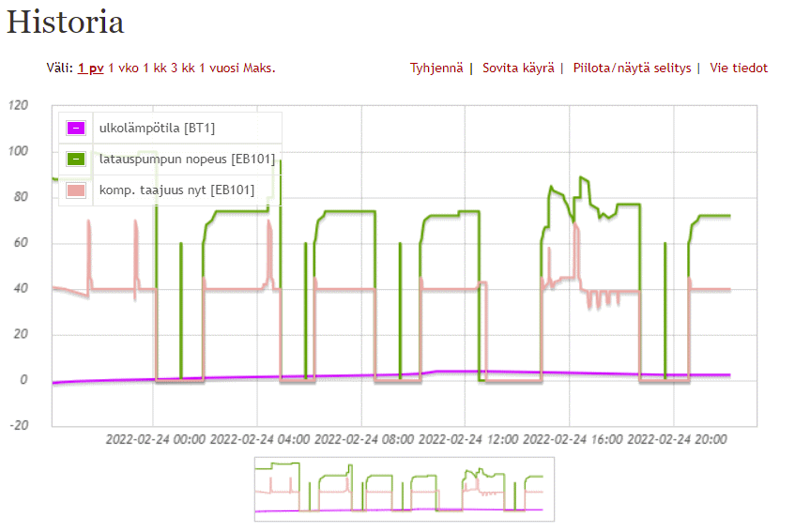
Task: Toggle the green latauspumpun nopeus legend icon
Action: coord(76,160)
